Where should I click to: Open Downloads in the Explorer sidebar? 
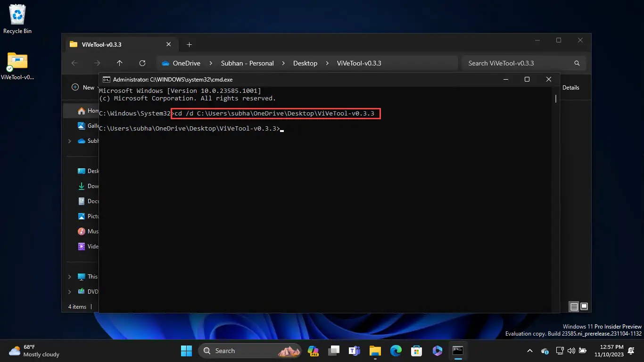87,186
